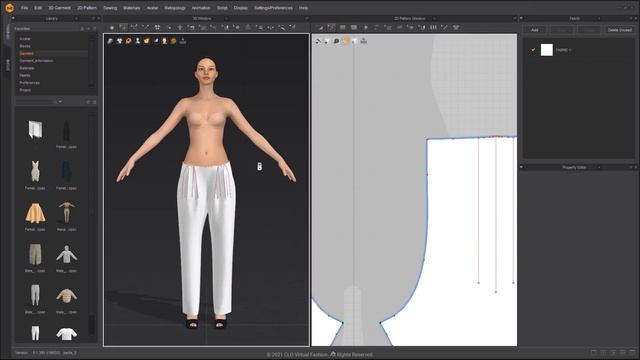Open the File menu
The width and height of the screenshot is (640, 360).
[24, 8]
